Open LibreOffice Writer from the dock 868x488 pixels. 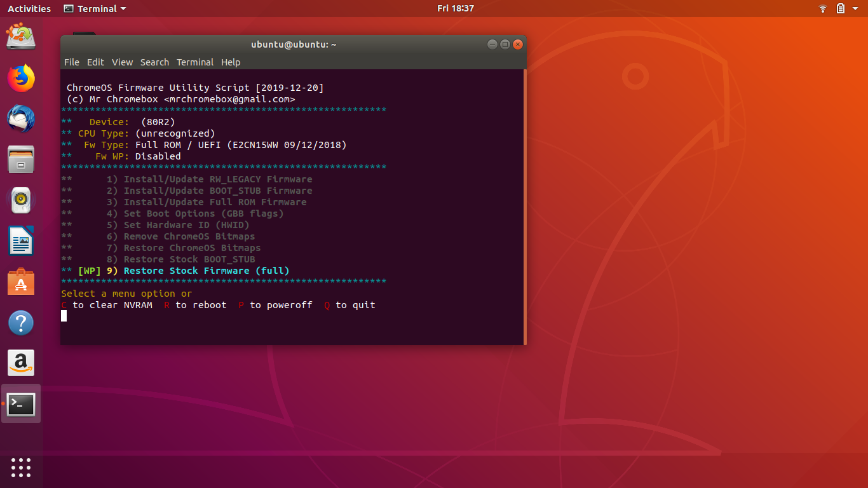pos(21,241)
